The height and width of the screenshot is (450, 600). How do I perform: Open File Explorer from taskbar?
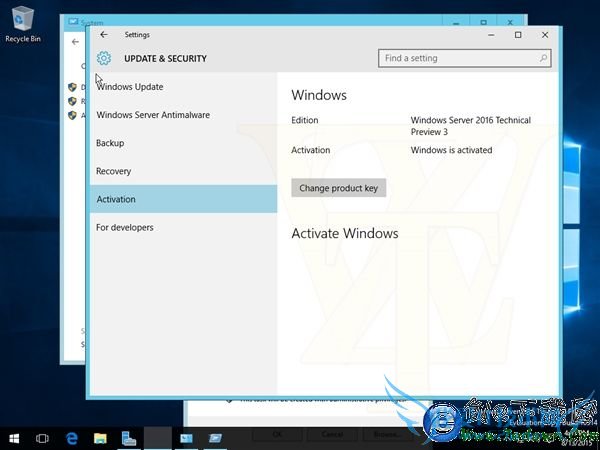(x=100, y=438)
